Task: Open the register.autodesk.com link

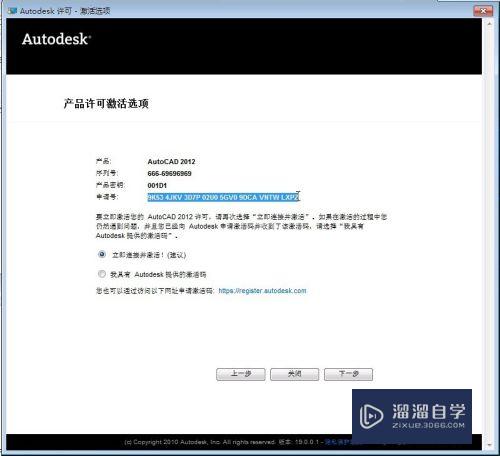Action: point(262,291)
